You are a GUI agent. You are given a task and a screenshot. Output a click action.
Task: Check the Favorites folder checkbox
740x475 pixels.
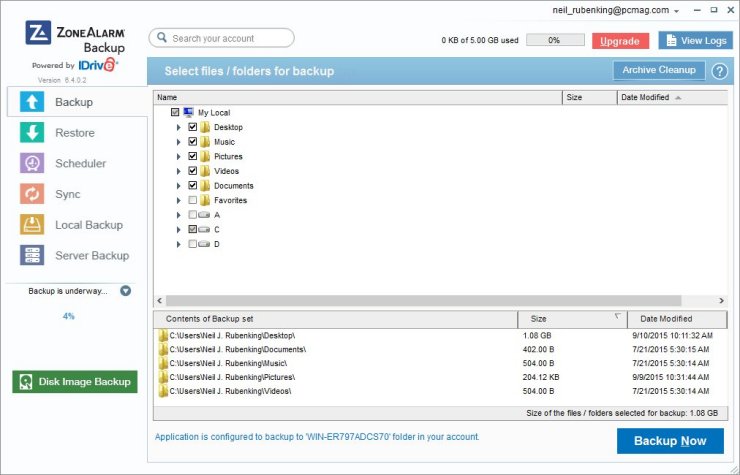point(193,200)
